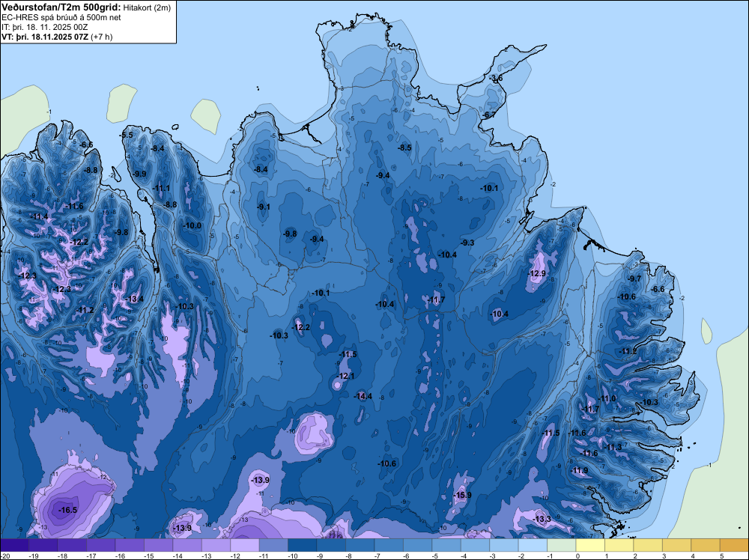The image size is (749, 560).
Task: Click the temperature value "-13.4"
Action: tap(134, 299)
